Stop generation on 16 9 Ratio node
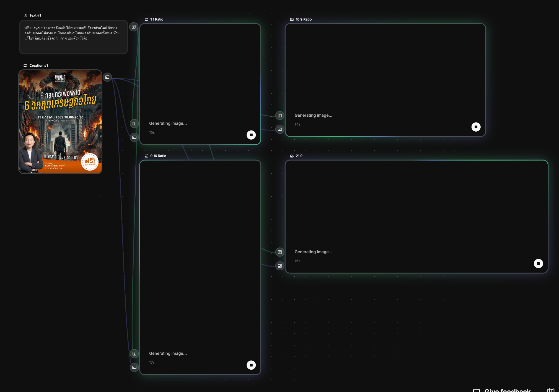The height and width of the screenshot is (392, 559). (476, 127)
